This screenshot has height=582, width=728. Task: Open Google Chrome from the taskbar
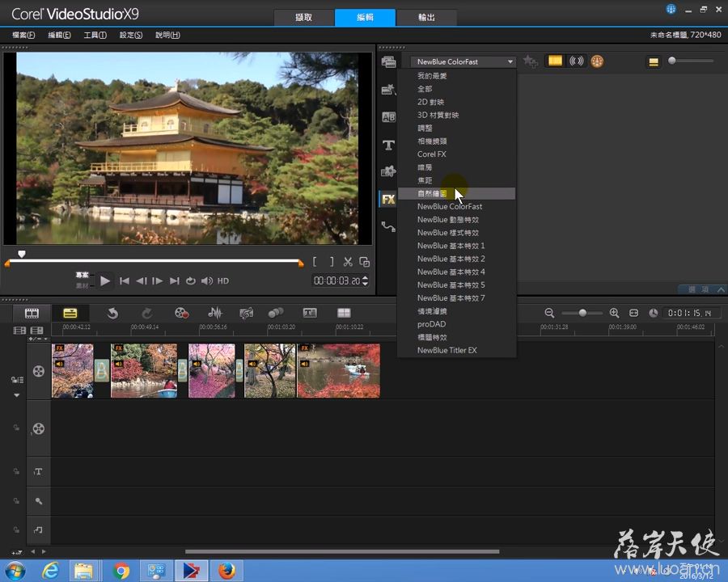tap(121, 571)
